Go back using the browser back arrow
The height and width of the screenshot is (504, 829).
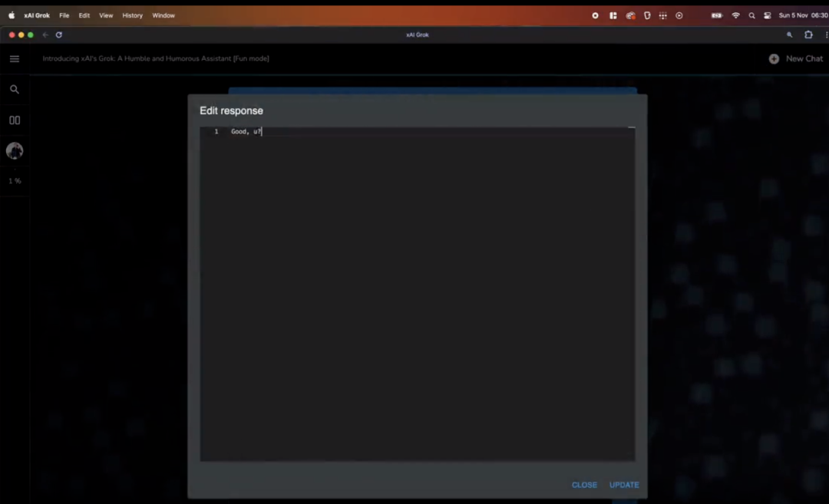(x=45, y=35)
